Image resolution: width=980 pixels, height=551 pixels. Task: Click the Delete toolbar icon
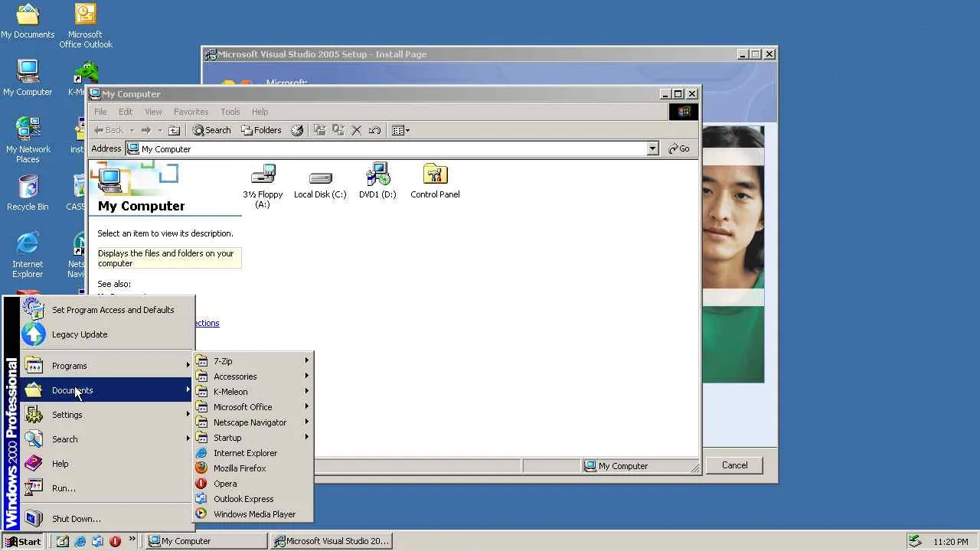pos(356,130)
